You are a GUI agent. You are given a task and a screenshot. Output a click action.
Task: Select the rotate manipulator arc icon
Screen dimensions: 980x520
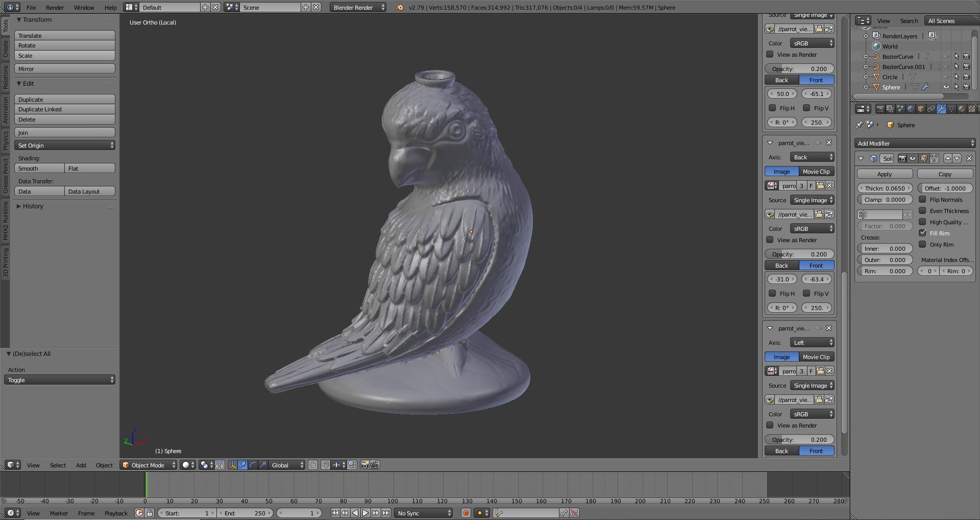click(x=253, y=465)
